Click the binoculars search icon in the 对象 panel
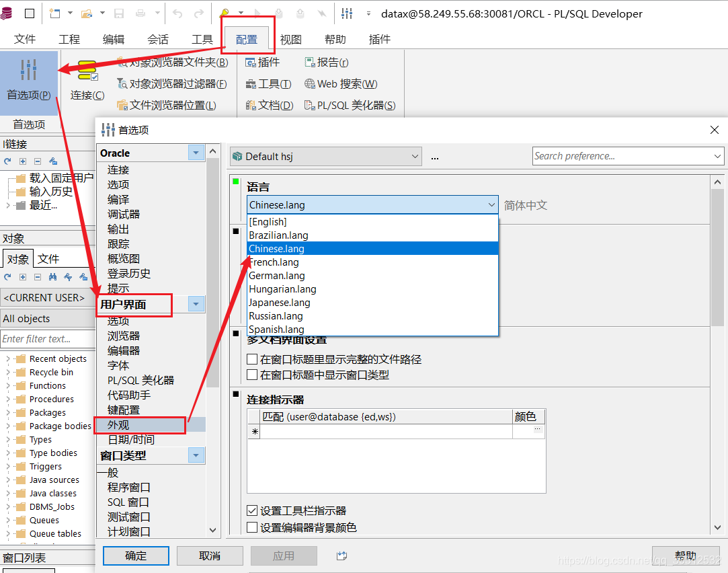This screenshot has width=728, height=573. [x=52, y=276]
